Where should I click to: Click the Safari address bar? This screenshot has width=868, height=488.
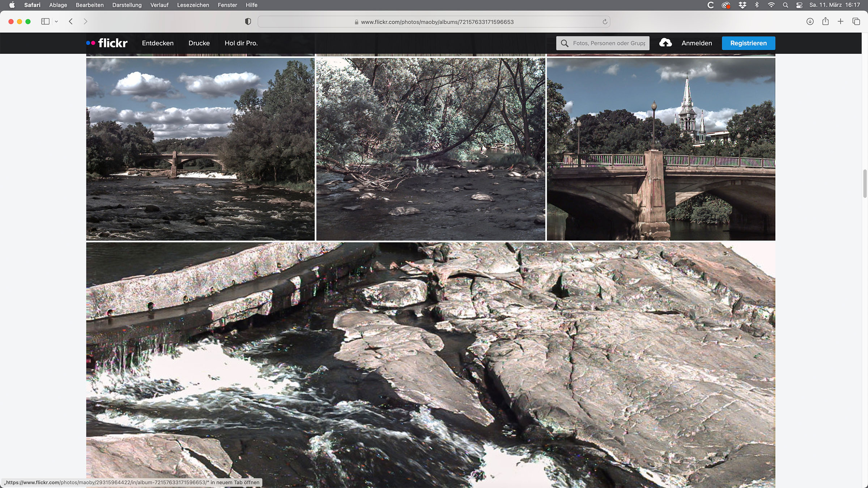coord(434,22)
